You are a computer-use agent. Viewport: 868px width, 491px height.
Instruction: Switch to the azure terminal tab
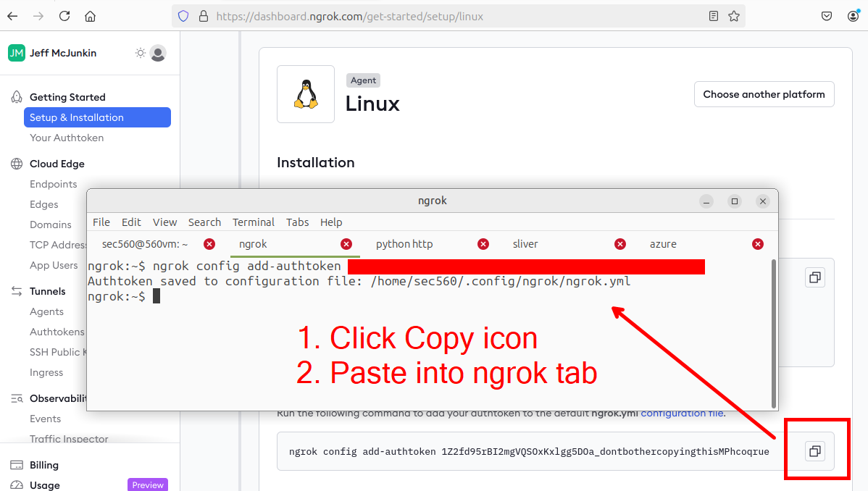[x=663, y=244]
